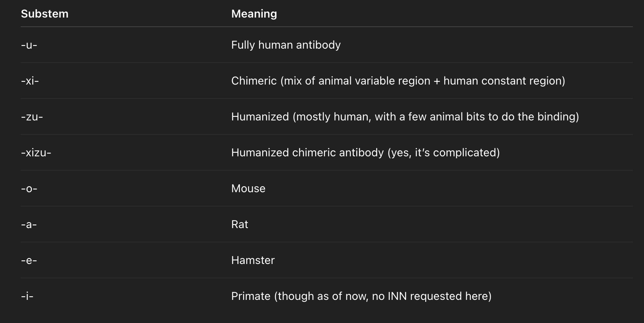Screen dimensions: 644x323
Task: Click 'Humanized chimeric antibody' text
Action: pos(307,153)
